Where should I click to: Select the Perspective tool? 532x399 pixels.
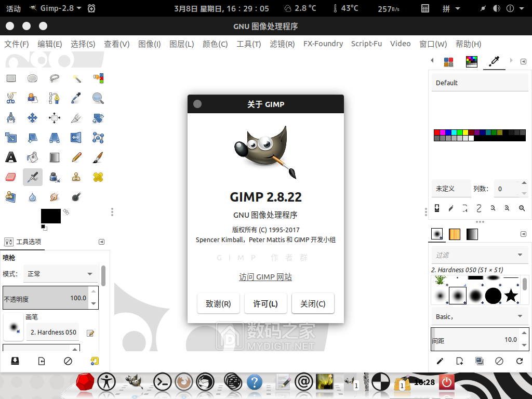pyautogui.click(x=54, y=137)
